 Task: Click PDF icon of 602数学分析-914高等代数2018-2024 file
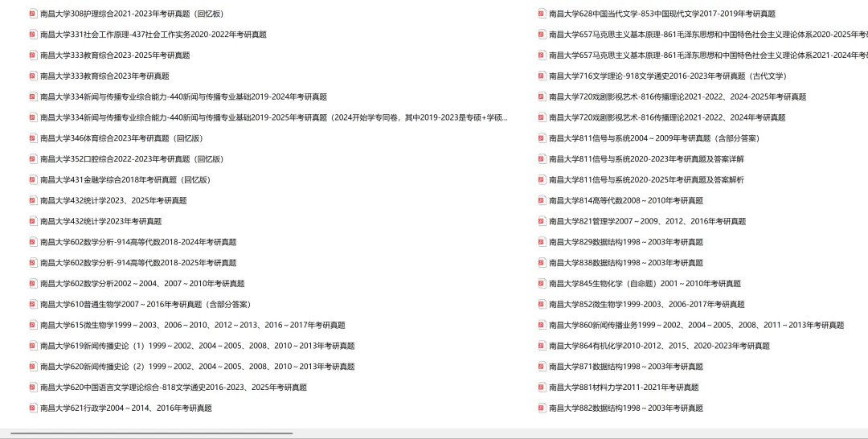(33, 242)
